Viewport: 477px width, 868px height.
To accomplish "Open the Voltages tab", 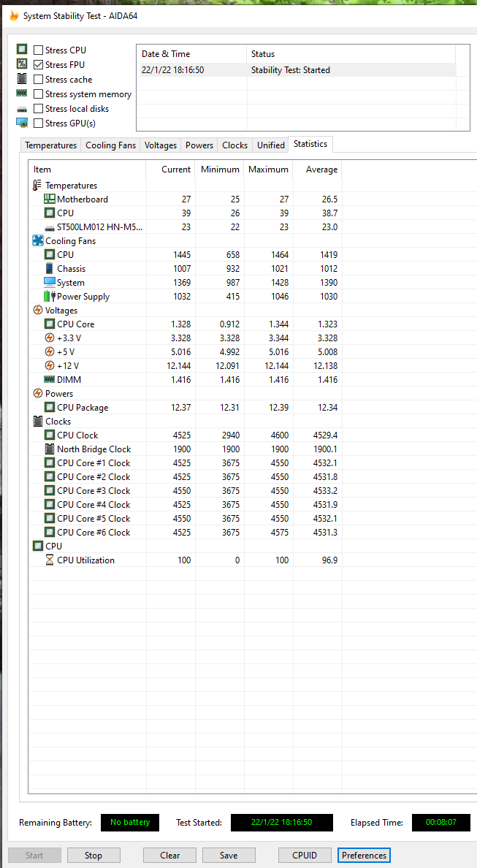I will point(161,145).
